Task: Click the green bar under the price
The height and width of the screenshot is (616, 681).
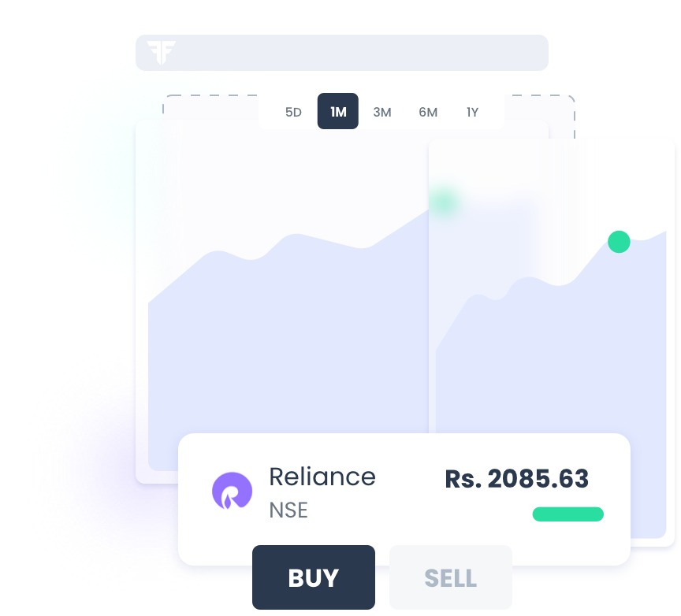Action: tap(568, 514)
